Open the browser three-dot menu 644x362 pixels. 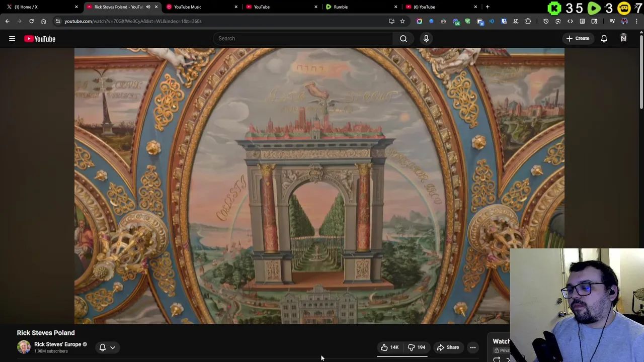[x=636, y=21]
